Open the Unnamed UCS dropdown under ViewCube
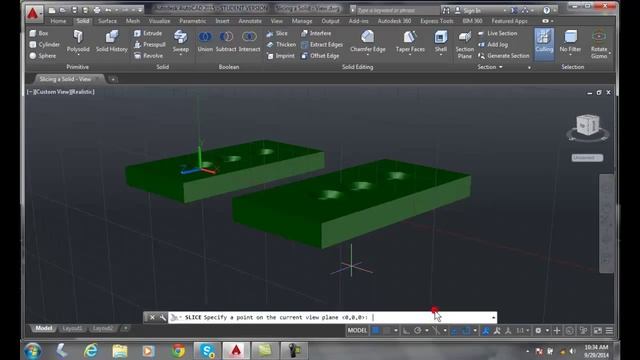Screen dimensions: 640x360 (587, 158)
